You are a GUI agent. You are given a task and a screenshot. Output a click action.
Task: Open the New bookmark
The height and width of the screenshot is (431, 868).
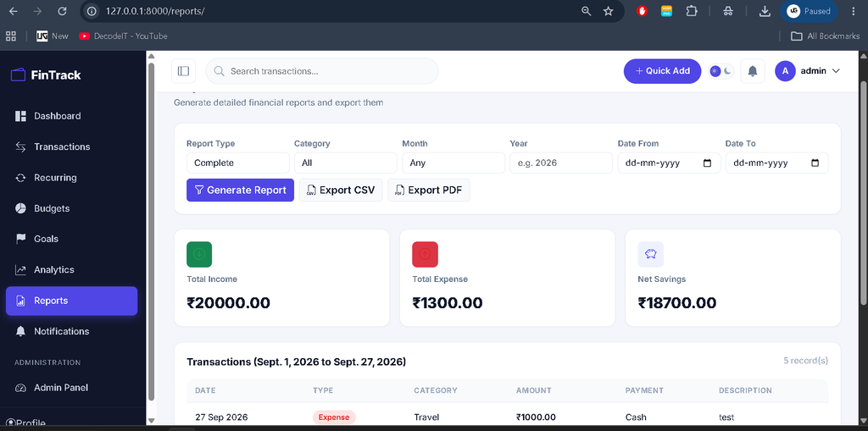point(53,36)
